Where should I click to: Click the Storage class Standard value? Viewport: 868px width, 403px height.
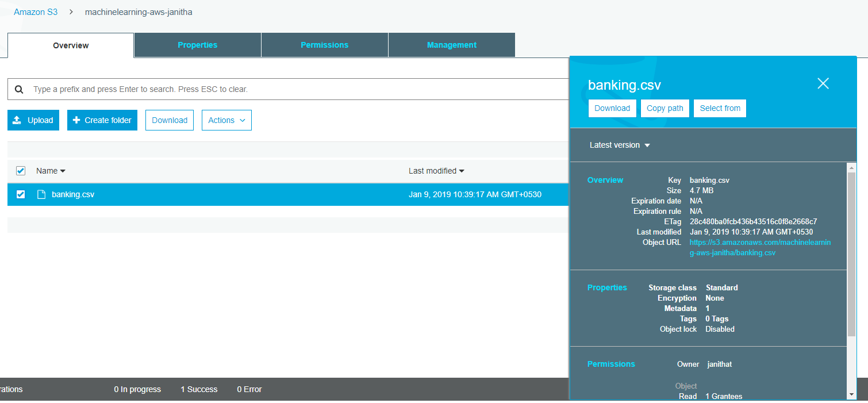pos(721,287)
